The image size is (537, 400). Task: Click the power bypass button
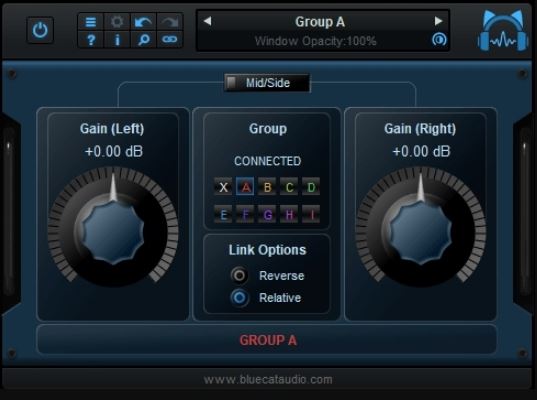click(40, 30)
